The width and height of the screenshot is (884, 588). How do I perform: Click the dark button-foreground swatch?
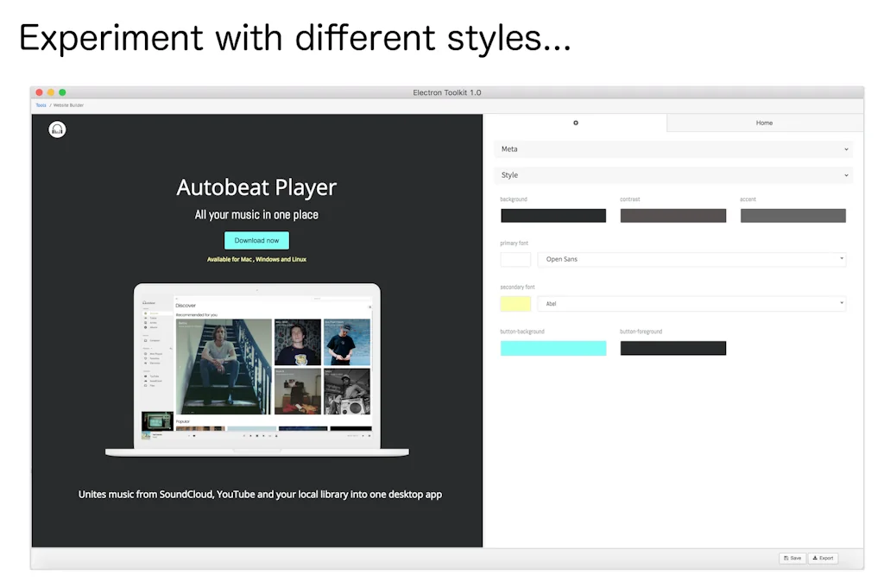(x=672, y=347)
